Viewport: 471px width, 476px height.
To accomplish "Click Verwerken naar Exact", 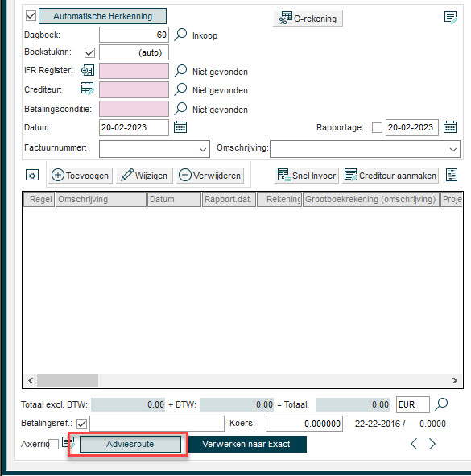I will coord(246,444).
